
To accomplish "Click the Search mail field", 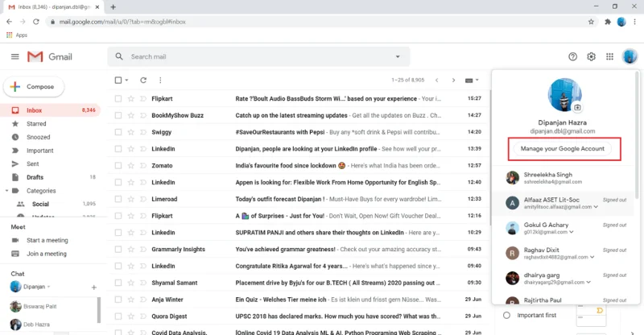I will (x=258, y=56).
